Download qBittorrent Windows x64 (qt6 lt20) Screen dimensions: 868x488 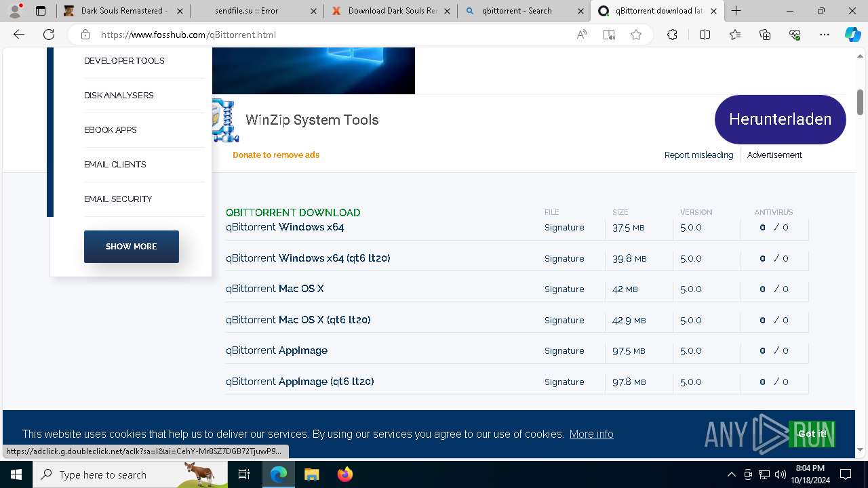[x=308, y=258]
